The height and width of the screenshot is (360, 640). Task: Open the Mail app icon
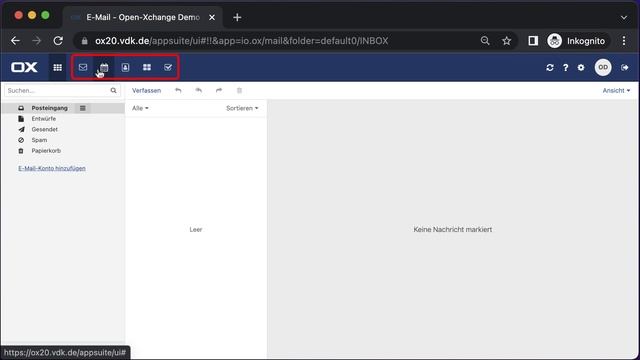(x=83, y=67)
